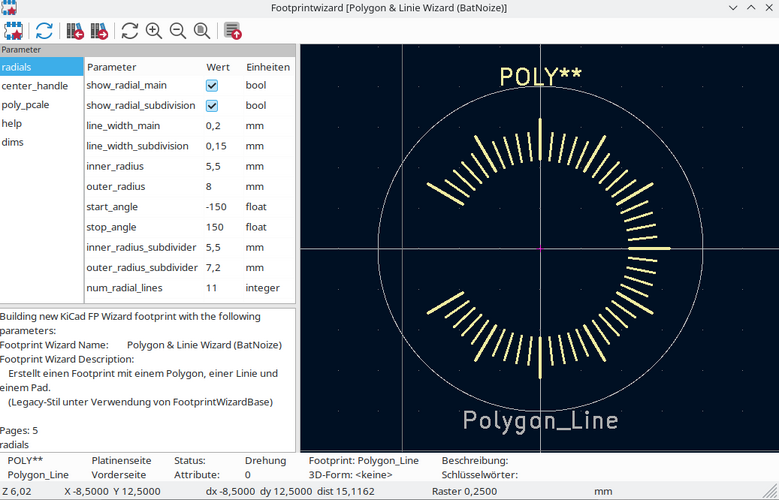This screenshot has height=500, width=779.
Task: Edit the outer_radius value field
Action: tap(220, 187)
